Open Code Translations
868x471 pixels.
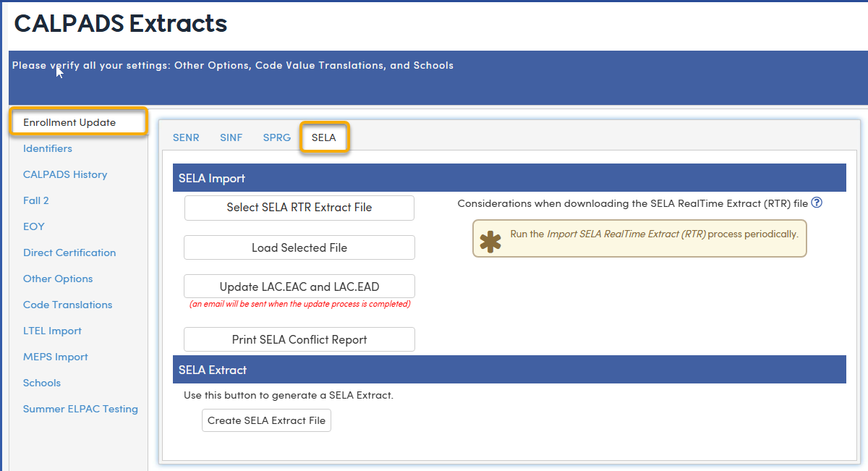coord(68,305)
